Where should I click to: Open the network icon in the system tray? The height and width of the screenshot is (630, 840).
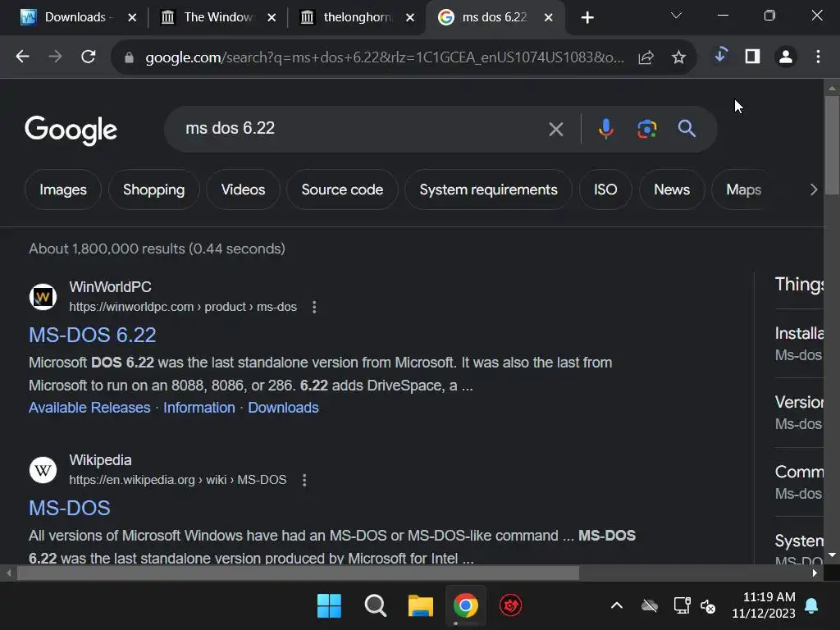pyautogui.click(x=682, y=606)
